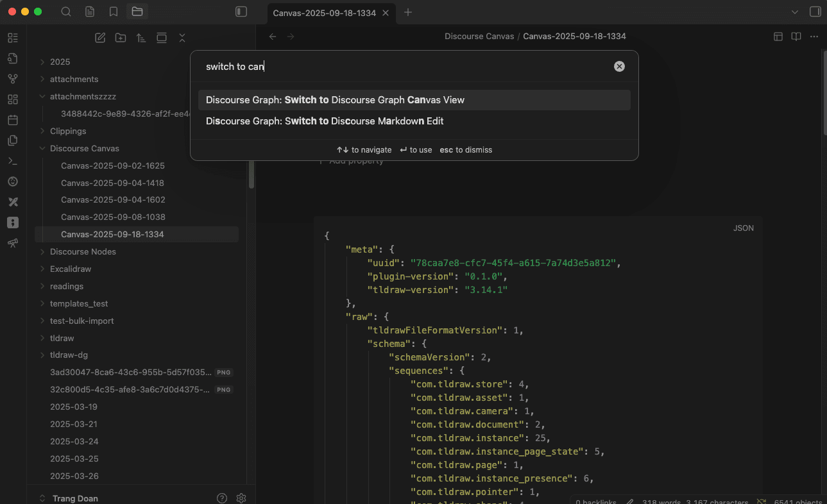Choose Switch to Discourse Markdown Edit command
The image size is (827, 504).
[x=324, y=122]
